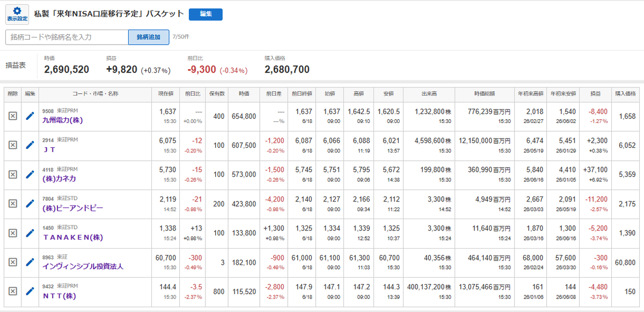Open the インヴィンシブル投資法人 link
Image resolution: width=644 pixels, height=312 pixels.
pyautogui.click(x=83, y=266)
